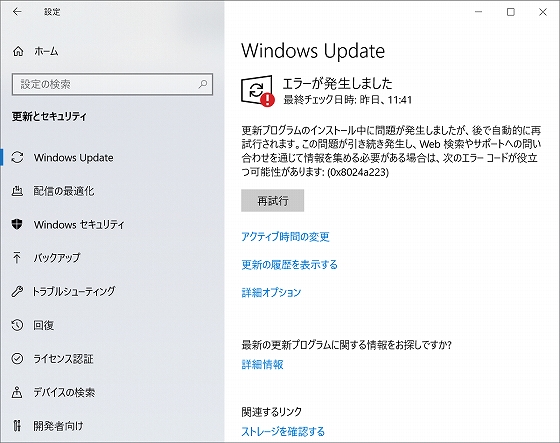The height and width of the screenshot is (443, 560).
Task: Focus the 設定の検索 search field
Action: (112, 84)
